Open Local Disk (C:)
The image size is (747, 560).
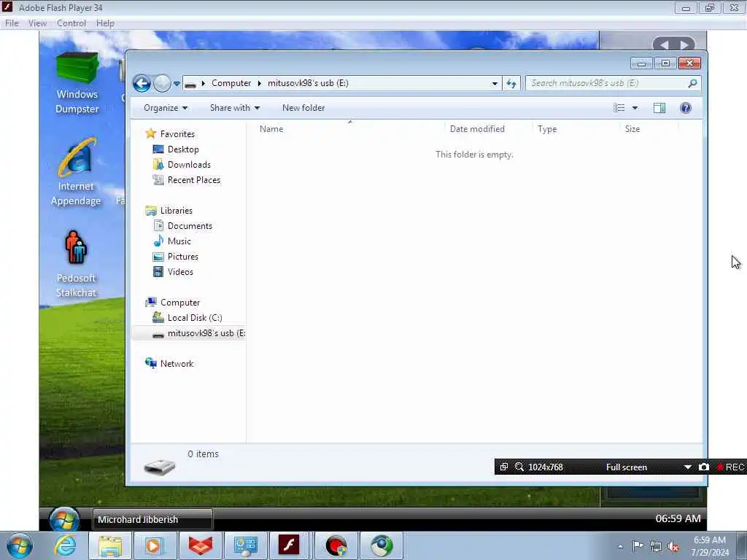click(x=194, y=318)
